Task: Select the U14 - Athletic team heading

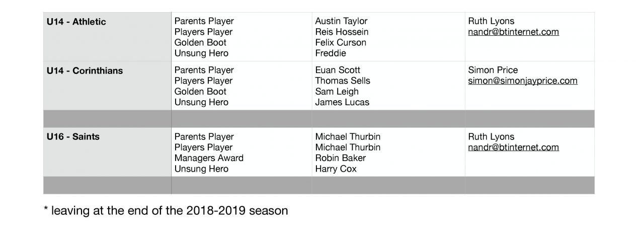Action: point(76,22)
